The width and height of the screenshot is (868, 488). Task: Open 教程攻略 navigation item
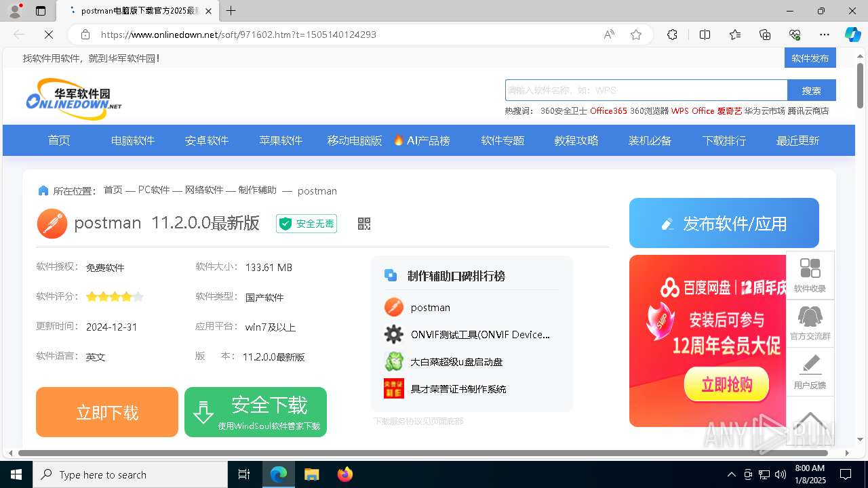(576, 140)
